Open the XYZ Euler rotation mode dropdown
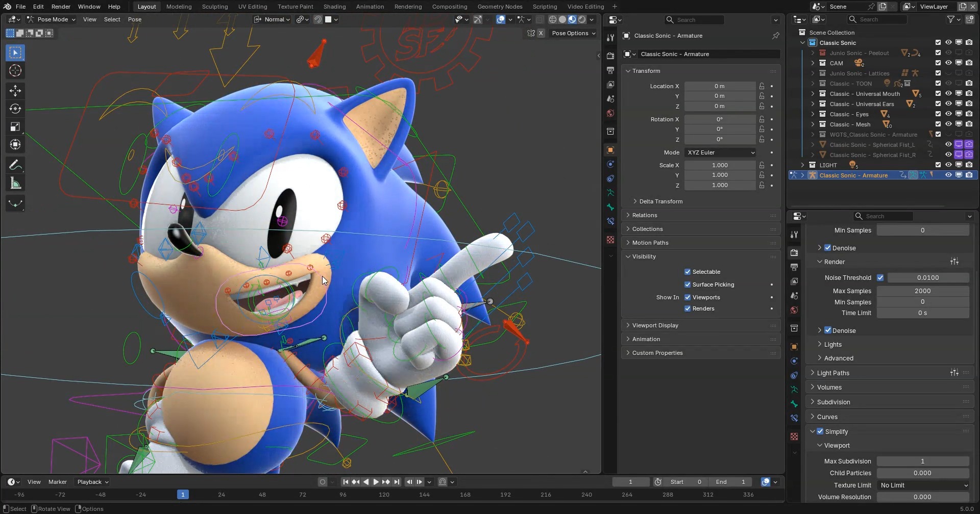The height and width of the screenshot is (514, 980). pos(720,152)
